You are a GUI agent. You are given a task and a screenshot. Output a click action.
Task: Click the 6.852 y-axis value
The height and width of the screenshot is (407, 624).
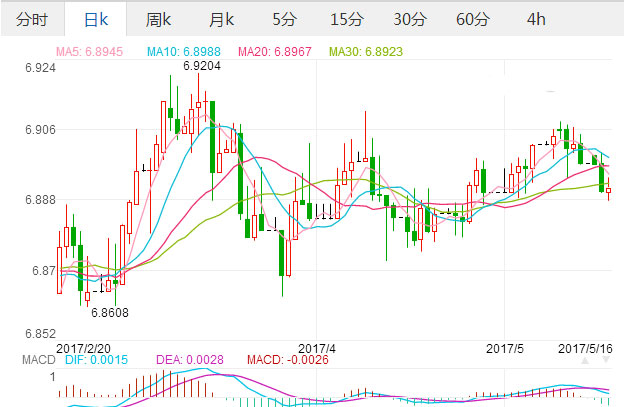tap(40, 334)
